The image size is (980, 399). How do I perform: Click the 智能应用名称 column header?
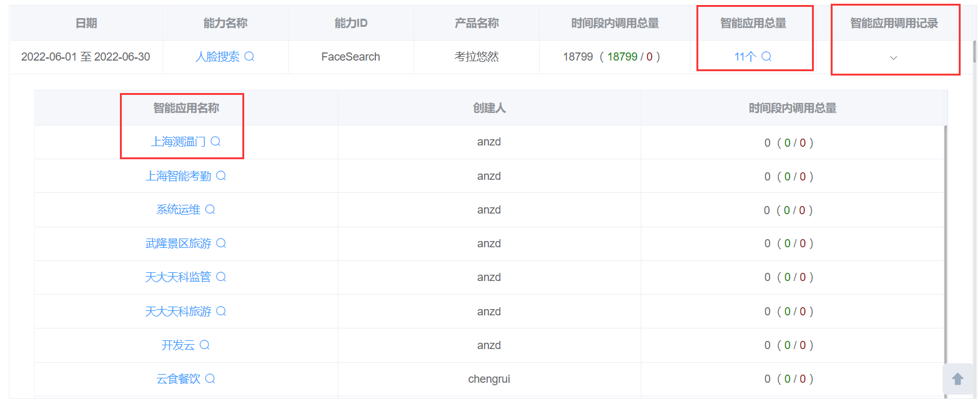coord(186,108)
